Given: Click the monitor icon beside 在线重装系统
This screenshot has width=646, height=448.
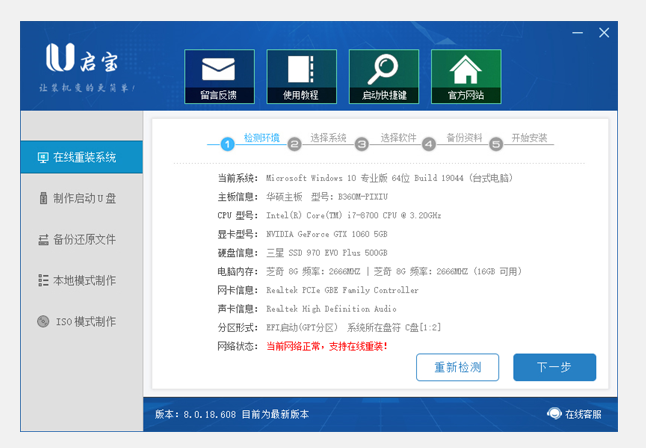Looking at the screenshot, I should coord(43,157).
